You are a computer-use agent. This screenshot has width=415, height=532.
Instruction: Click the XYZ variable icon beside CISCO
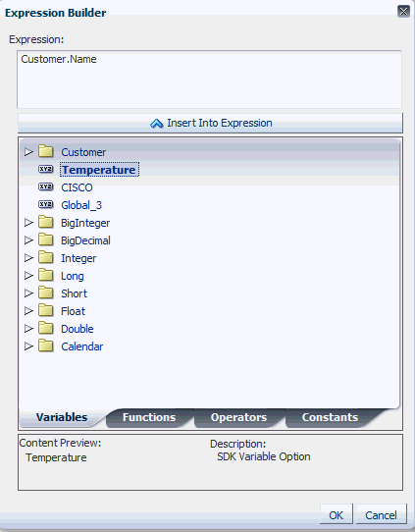(x=46, y=186)
